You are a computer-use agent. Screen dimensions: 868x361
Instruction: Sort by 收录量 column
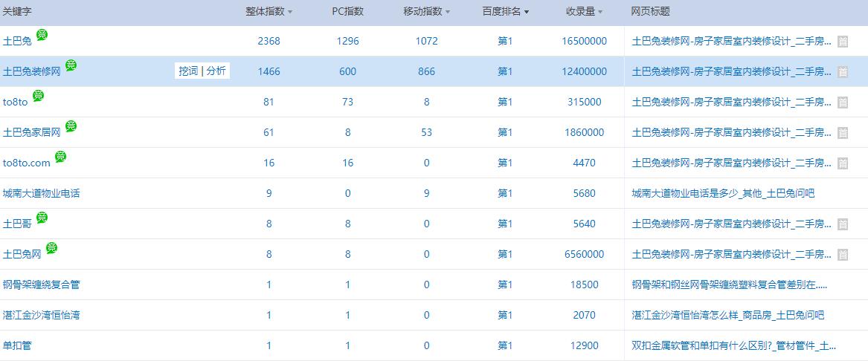[x=585, y=12]
